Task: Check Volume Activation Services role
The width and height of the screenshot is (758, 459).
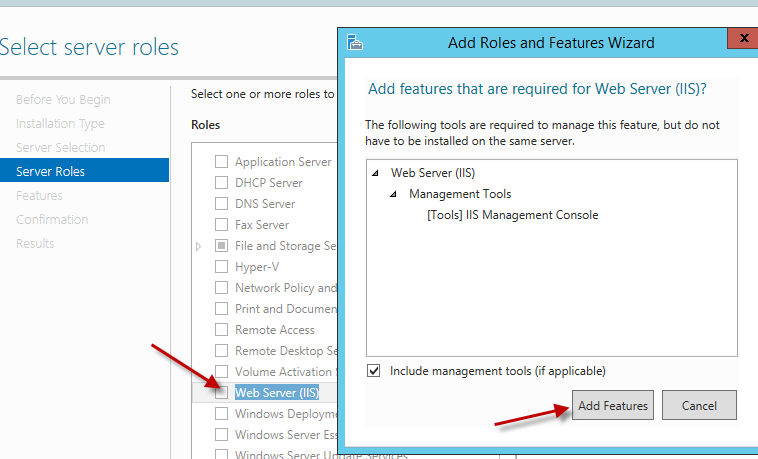Action: pos(221,371)
